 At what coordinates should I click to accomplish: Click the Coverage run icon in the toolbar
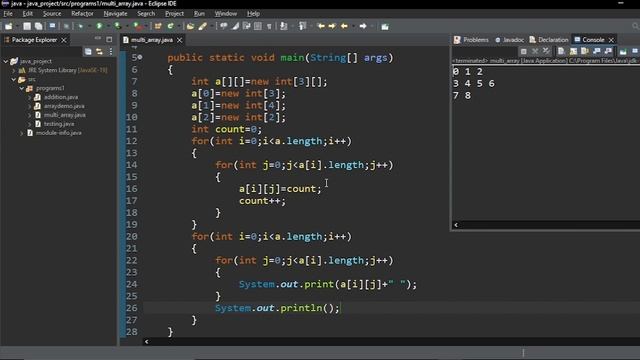(118, 26)
